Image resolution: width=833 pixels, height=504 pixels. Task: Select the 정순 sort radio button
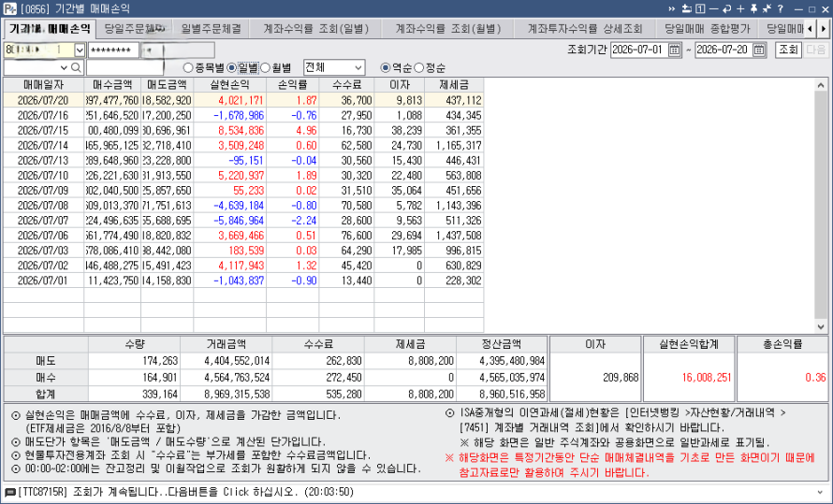pos(419,68)
